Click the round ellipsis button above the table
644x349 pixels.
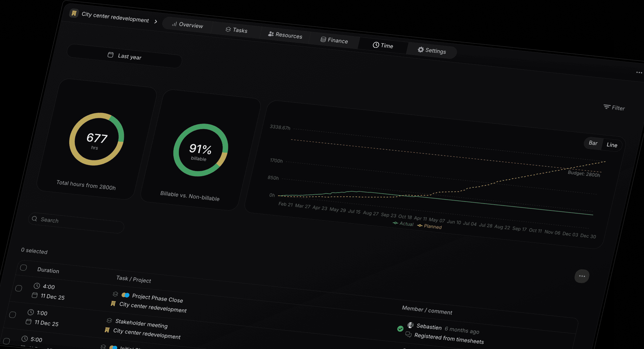click(x=582, y=276)
